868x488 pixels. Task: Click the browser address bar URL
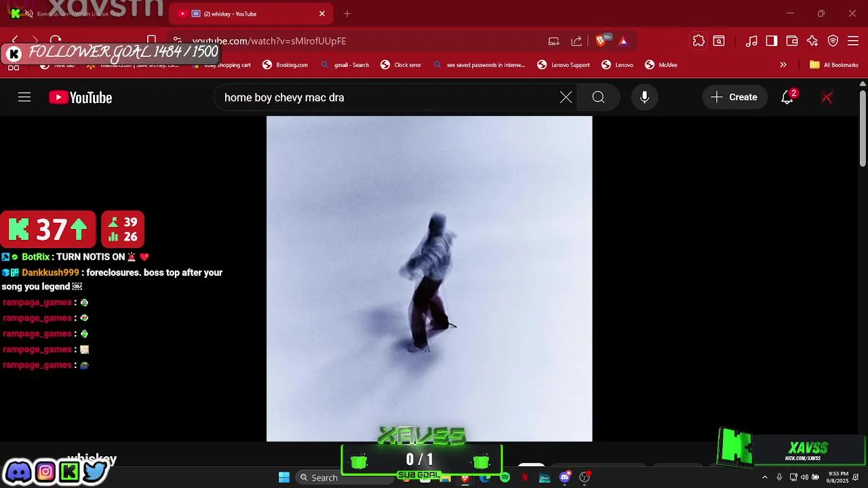click(x=269, y=41)
